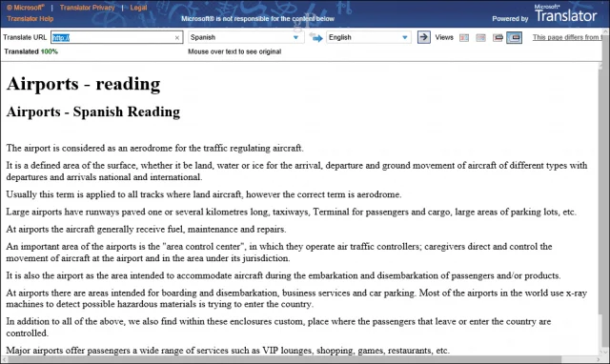610x364 pixels.
Task: Open the Microsoft copyright link
Action: click(26, 8)
